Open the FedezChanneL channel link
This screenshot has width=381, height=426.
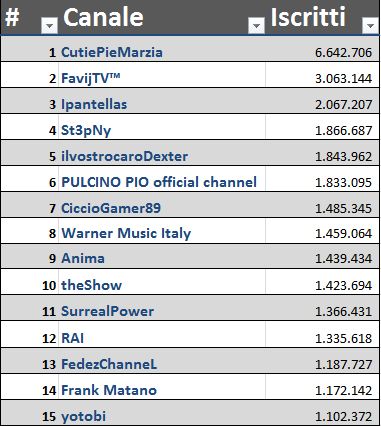109,364
